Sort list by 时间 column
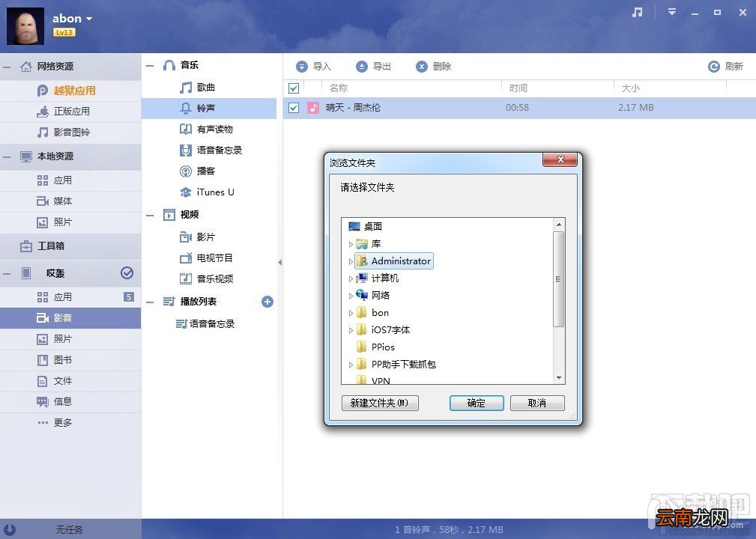The height and width of the screenshot is (539, 756). (x=558, y=88)
